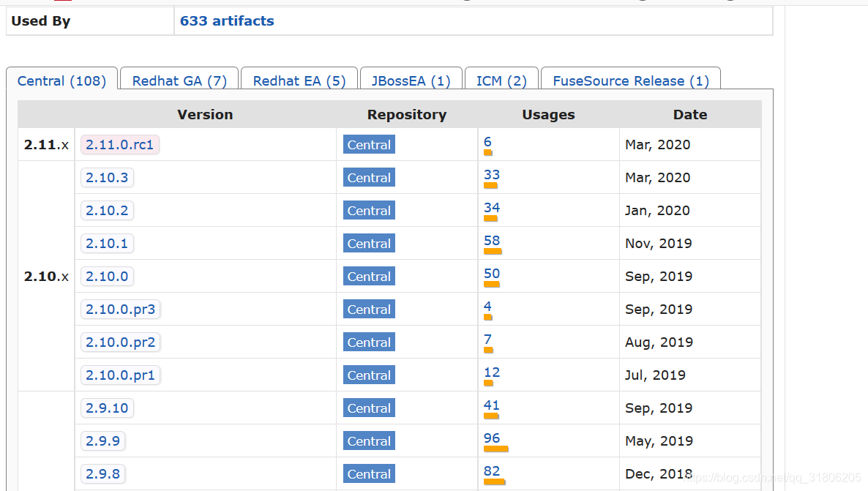Select the Jul, 2019 date cell
Screen dimensions: 868x491
point(656,375)
